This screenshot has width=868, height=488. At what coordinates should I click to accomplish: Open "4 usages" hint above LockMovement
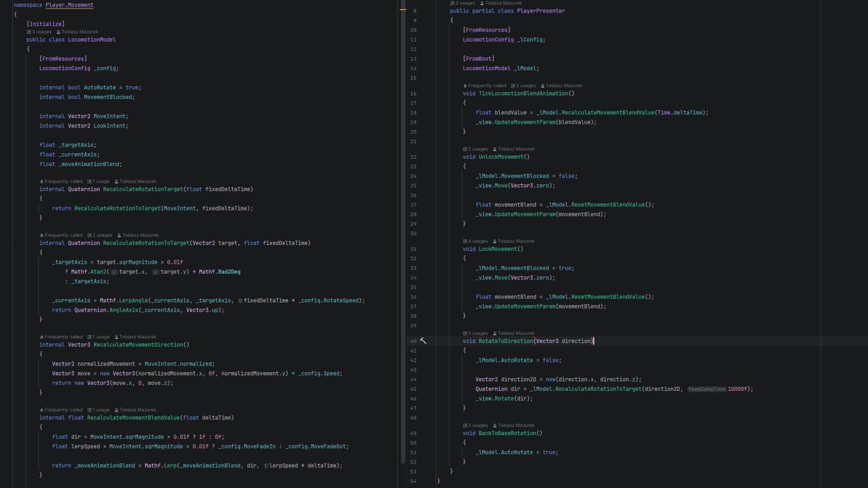[476, 241]
